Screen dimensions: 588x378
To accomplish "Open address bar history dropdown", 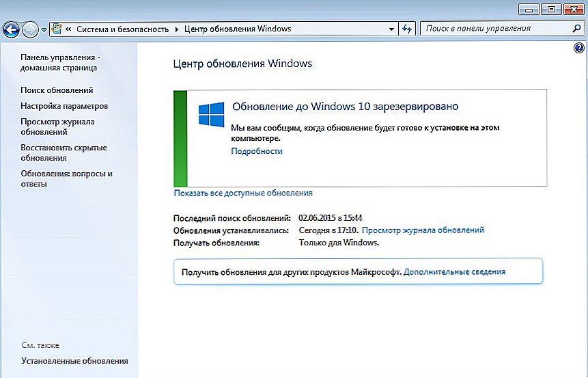I will coord(391,29).
